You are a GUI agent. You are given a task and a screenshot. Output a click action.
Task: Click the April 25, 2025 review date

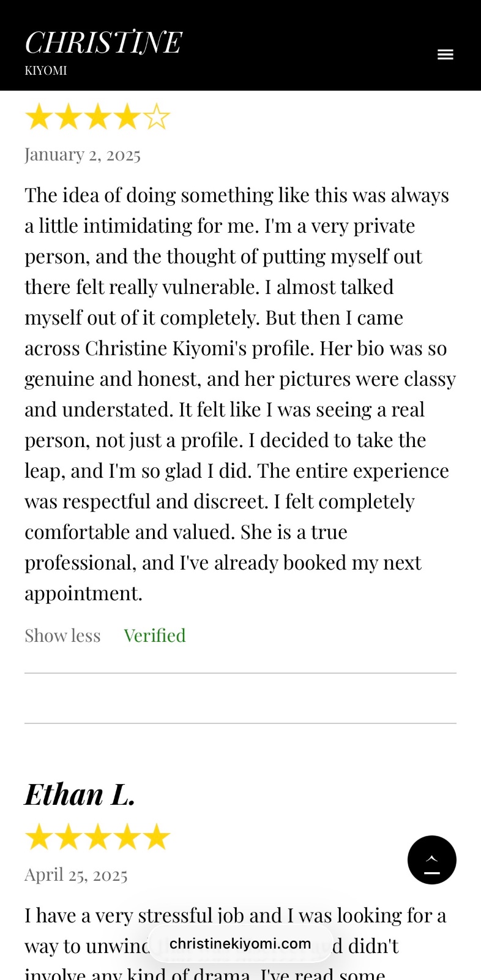pos(76,875)
